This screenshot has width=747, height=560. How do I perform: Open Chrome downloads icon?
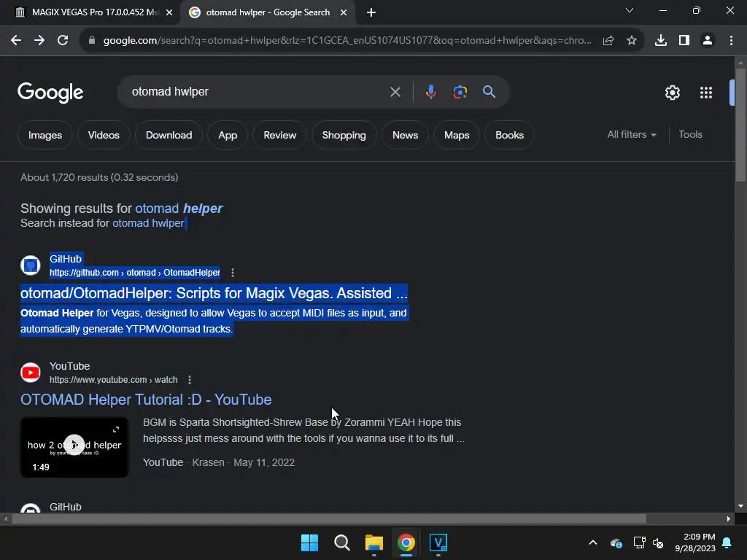tap(661, 41)
